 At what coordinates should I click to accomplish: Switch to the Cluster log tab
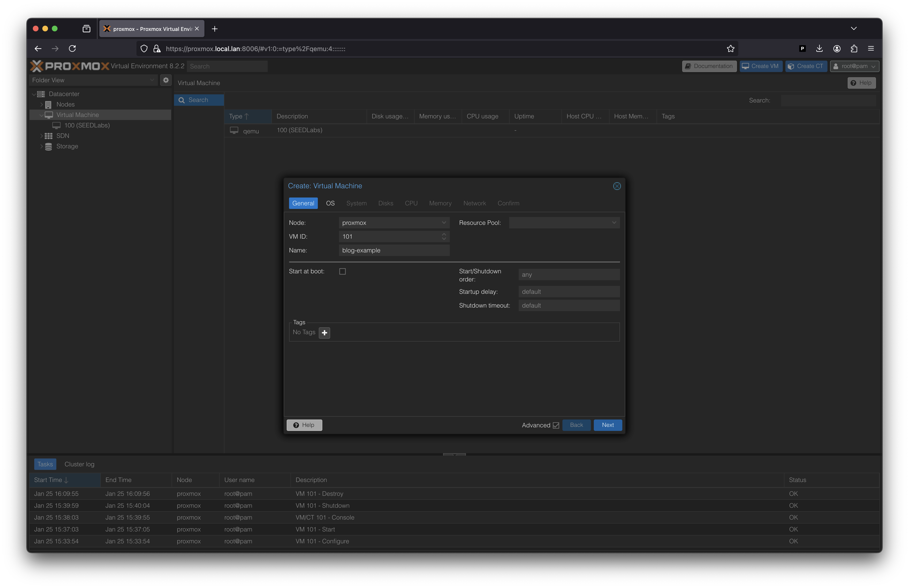click(79, 464)
